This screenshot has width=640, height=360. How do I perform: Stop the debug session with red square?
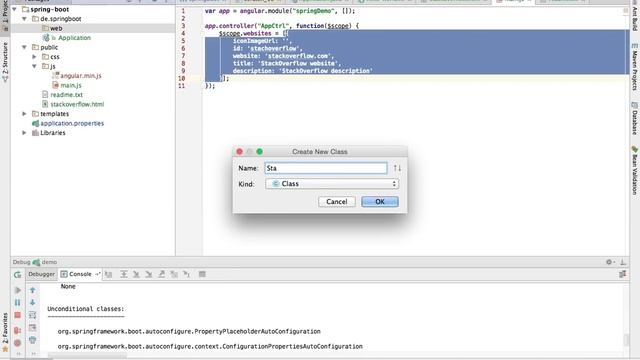coord(17,316)
